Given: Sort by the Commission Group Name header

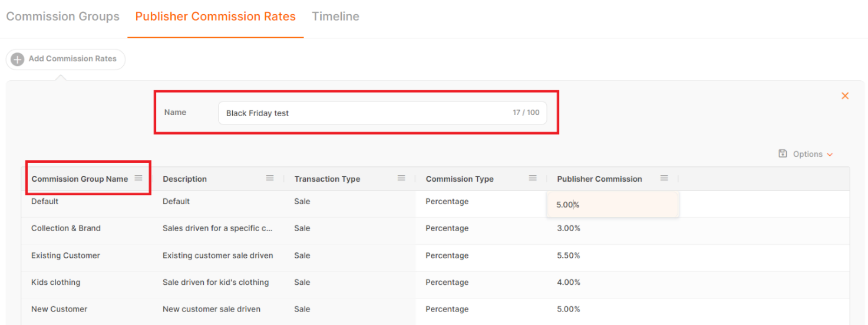Looking at the screenshot, I should (80, 179).
